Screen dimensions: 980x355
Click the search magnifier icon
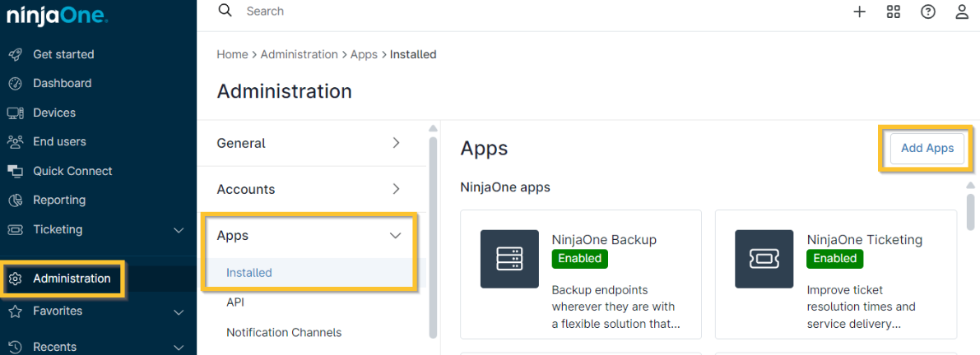tap(225, 11)
